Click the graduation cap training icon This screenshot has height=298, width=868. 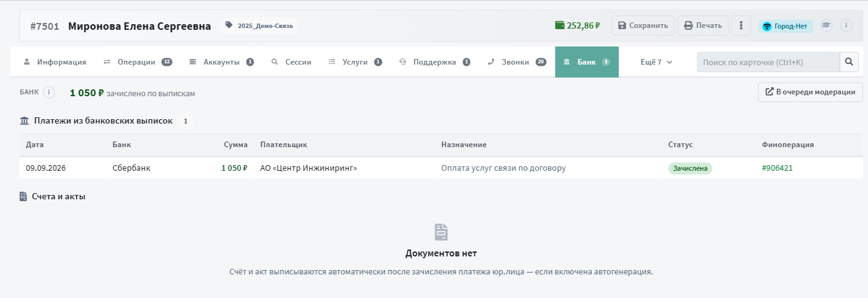[x=826, y=25]
